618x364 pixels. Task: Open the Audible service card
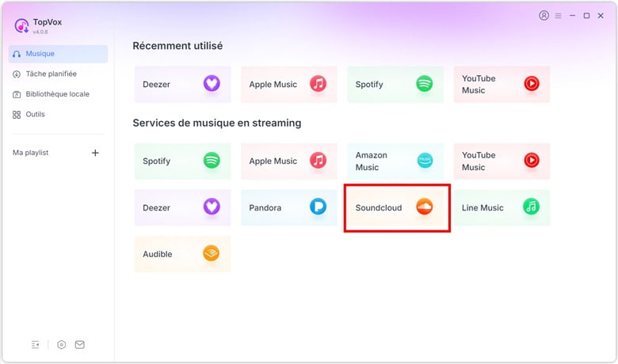[183, 254]
